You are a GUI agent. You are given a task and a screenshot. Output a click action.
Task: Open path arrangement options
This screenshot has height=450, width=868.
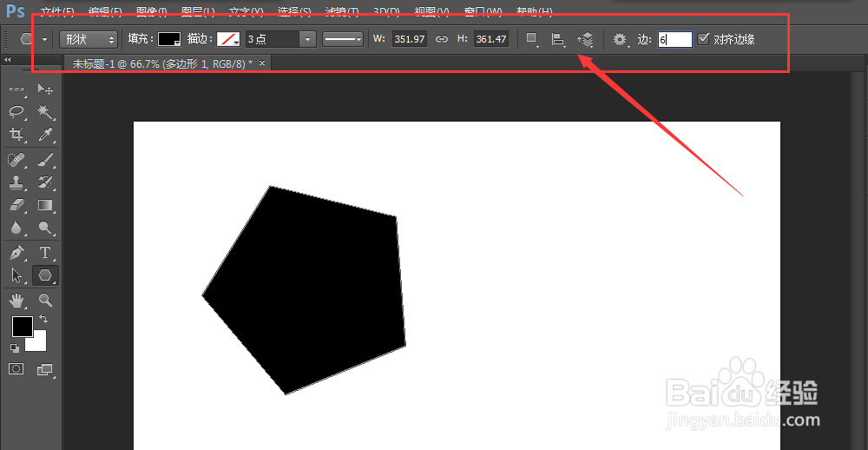coord(585,39)
